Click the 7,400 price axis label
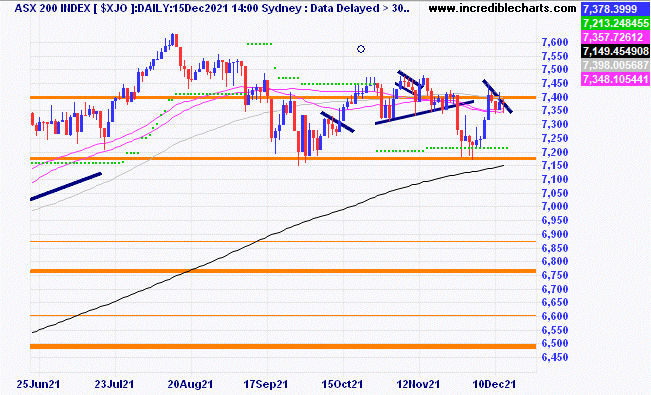This screenshot has width=651, height=395. 555,97
